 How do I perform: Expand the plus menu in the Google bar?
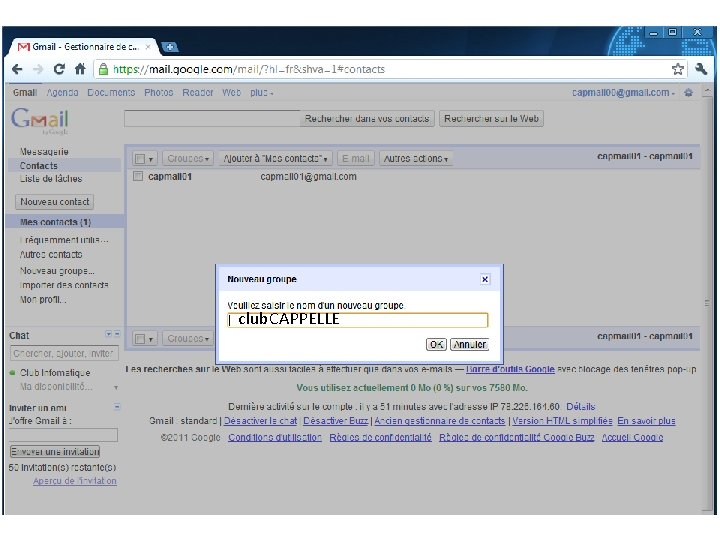coord(262,93)
